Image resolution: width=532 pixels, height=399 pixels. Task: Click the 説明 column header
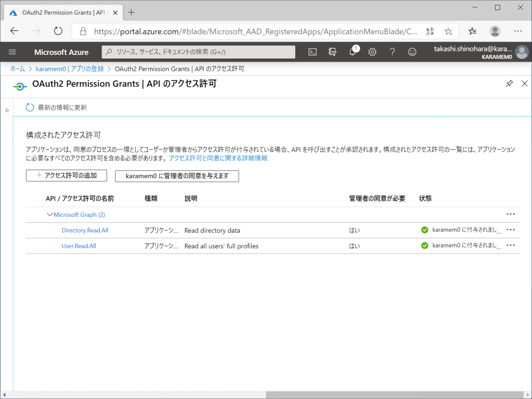(x=191, y=199)
